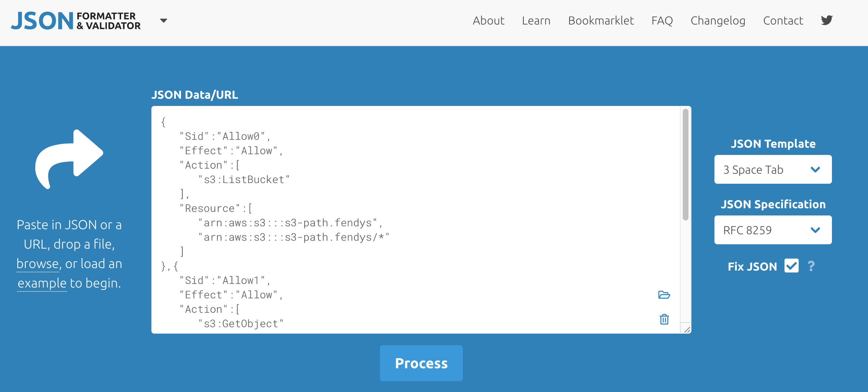Click the Twitter bird icon
Viewport: 868px width, 392px height.
tap(827, 20)
